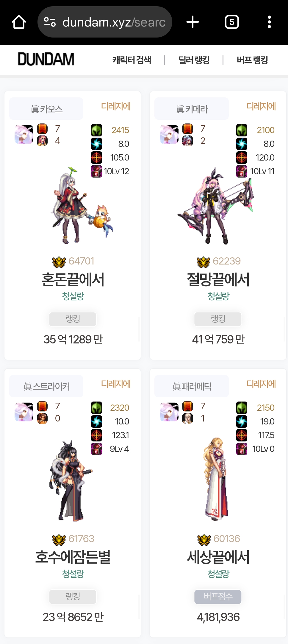
Task: Open the 캐릭터 검색 menu
Action: (132, 60)
